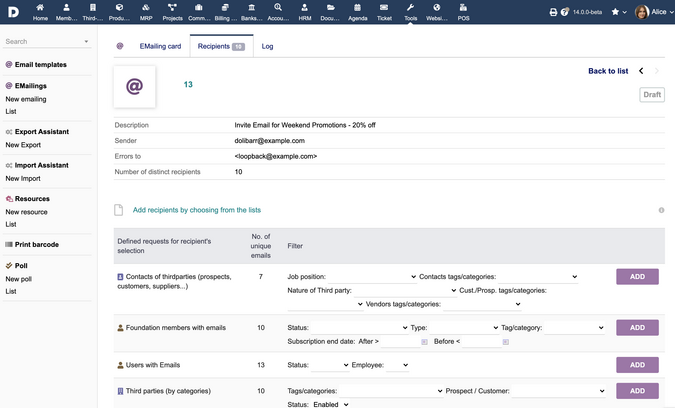Add Foundation members with emails recipients
Image resolution: width=675 pixels, height=408 pixels.
[637, 328]
